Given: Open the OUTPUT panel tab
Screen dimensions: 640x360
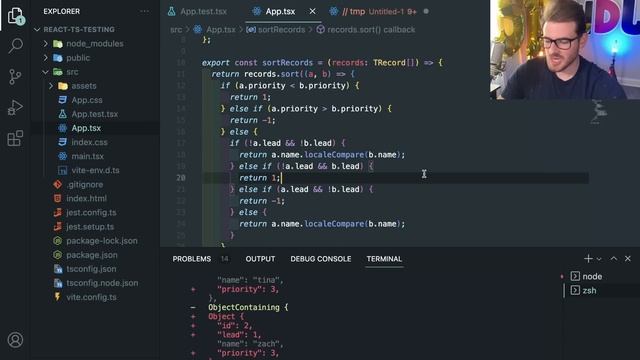Looking at the screenshot, I should click(x=260, y=259).
